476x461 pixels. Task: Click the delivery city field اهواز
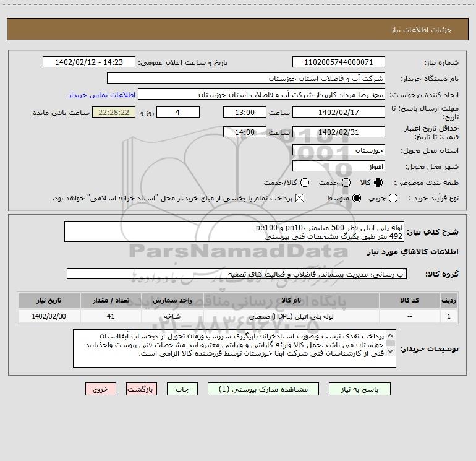pos(339,166)
